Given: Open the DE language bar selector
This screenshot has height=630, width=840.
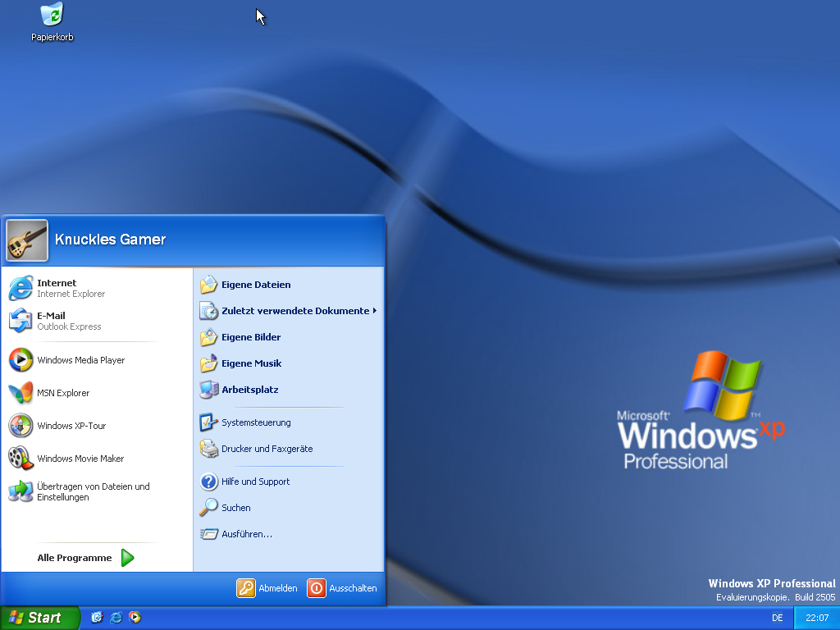Looking at the screenshot, I should click(777, 618).
